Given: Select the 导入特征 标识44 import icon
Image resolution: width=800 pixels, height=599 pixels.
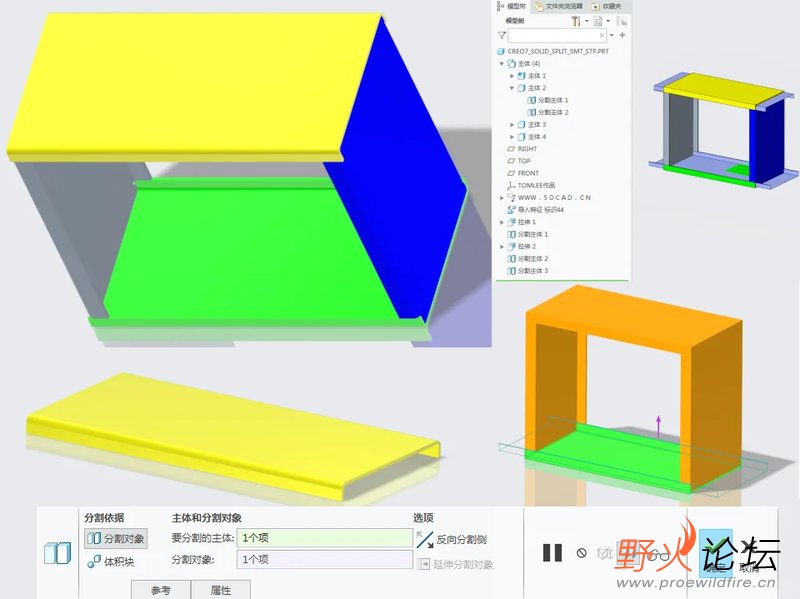Looking at the screenshot, I should [511, 210].
